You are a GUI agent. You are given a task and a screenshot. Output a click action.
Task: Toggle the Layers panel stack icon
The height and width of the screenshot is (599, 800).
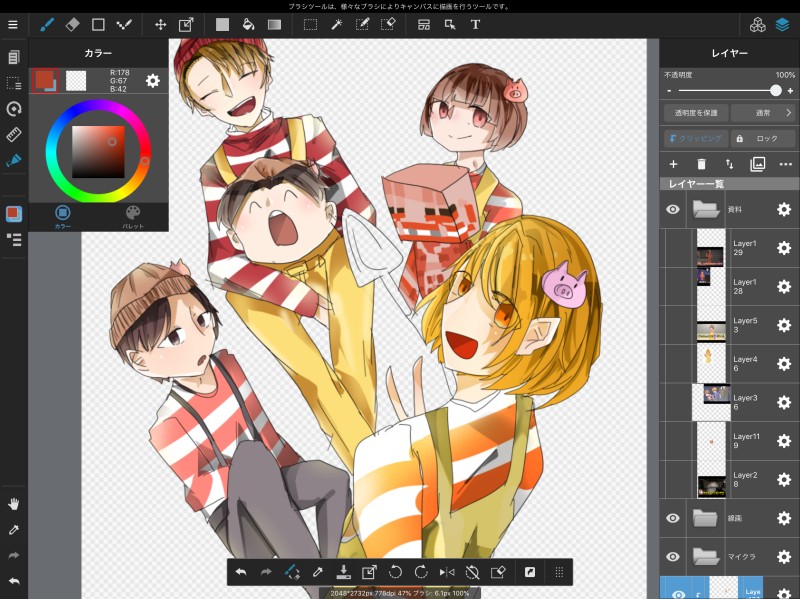783,24
